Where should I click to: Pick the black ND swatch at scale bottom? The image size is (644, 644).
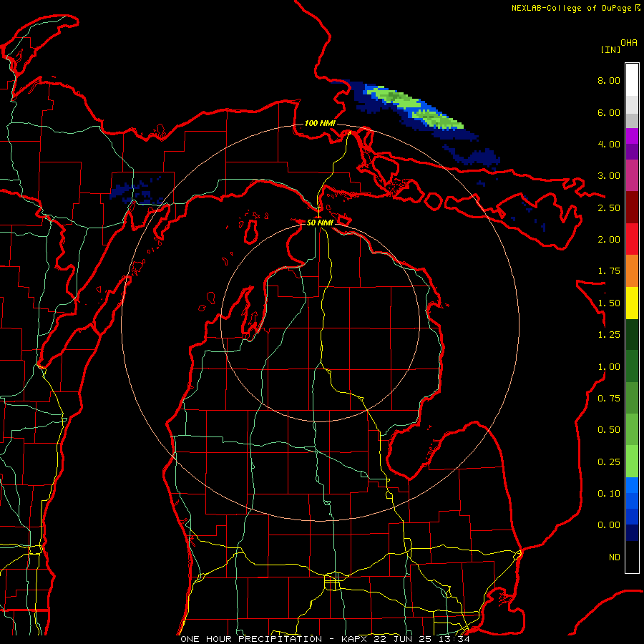(x=632, y=557)
